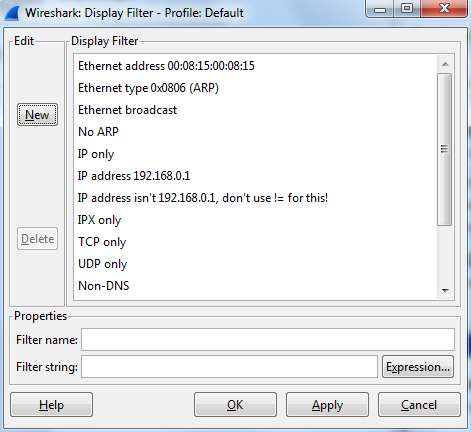
Task: Pick the IPX only filter
Action: pyautogui.click(x=255, y=220)
